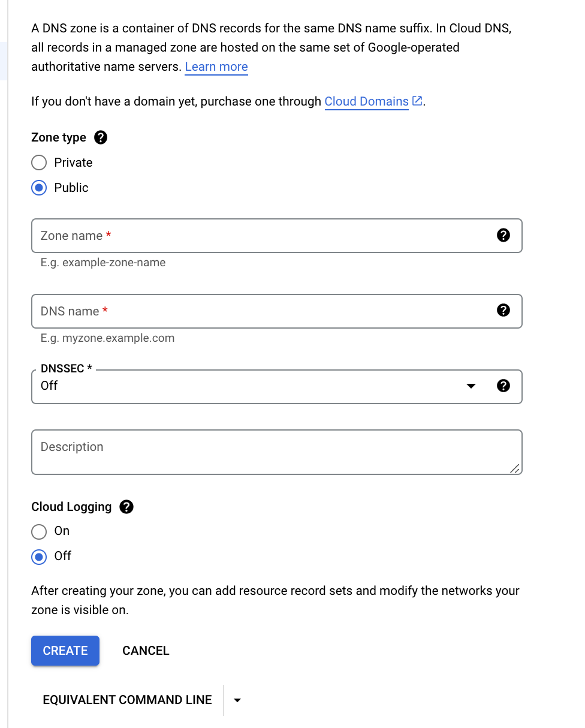Click the CREATE button
585x728 pixels.
click(65, 650)
